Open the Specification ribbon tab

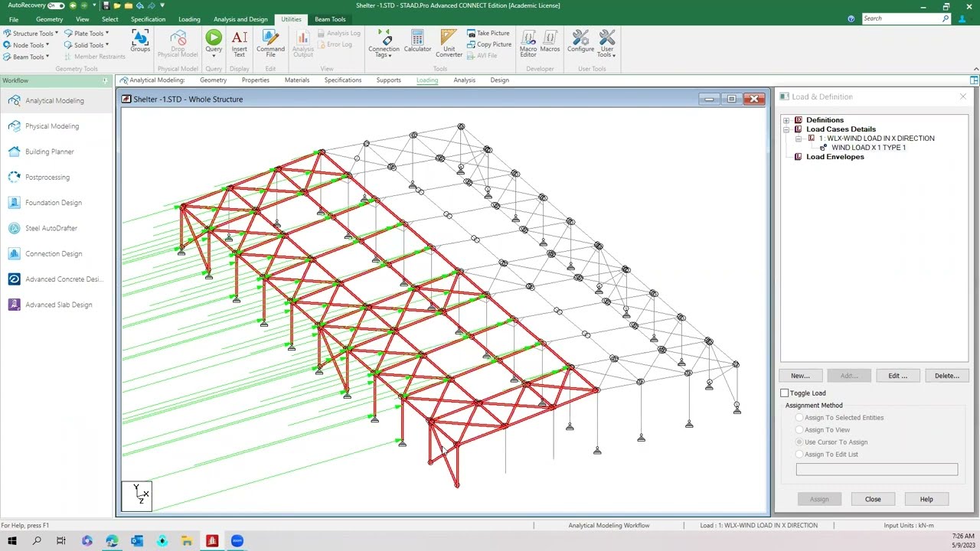pos(148,19)
